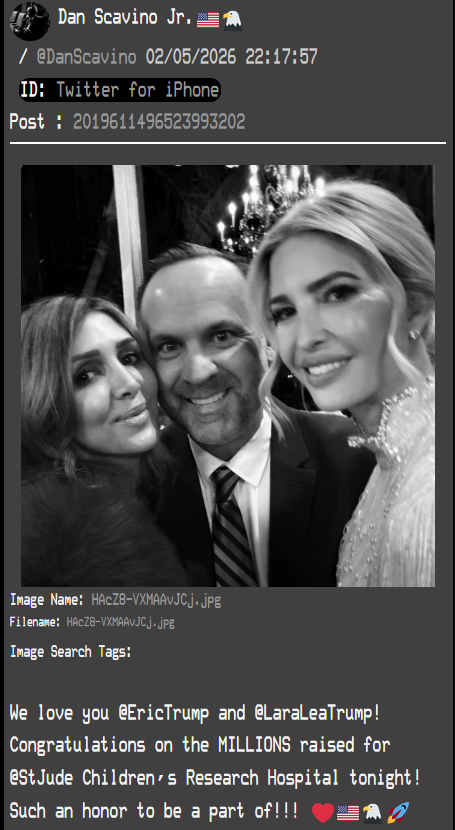Viewport: 455px width, 830px height.
Task: Click the Image Search Tags label
Action: click(x=71, y=652)
